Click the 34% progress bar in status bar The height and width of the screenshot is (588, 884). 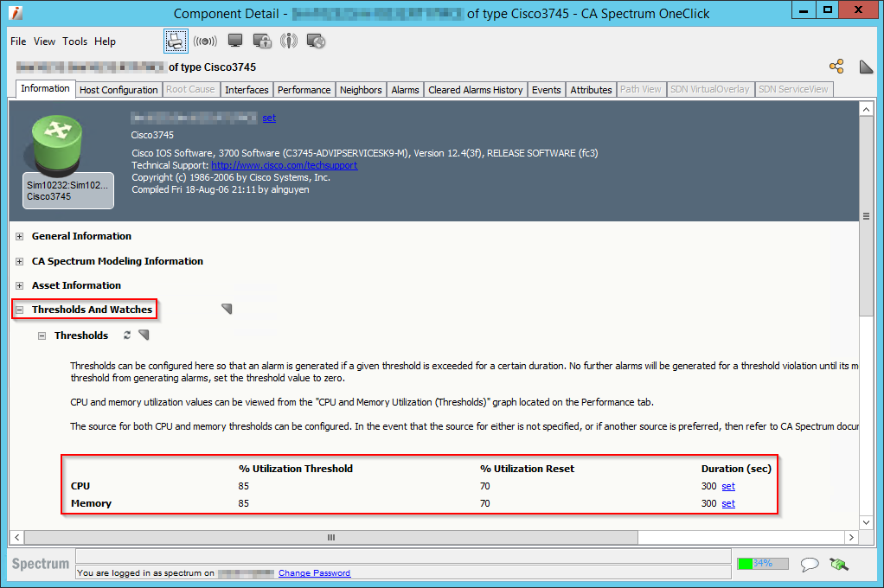[x=762, y=563]
